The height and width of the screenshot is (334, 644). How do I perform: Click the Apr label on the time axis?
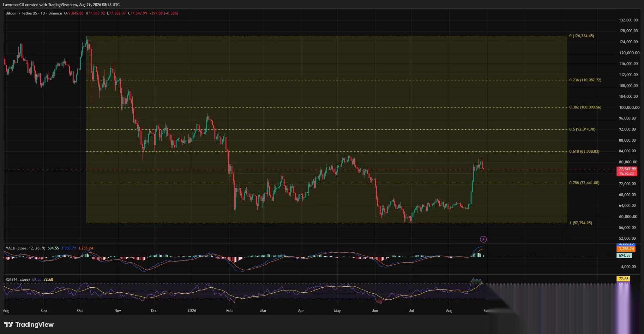301,311
